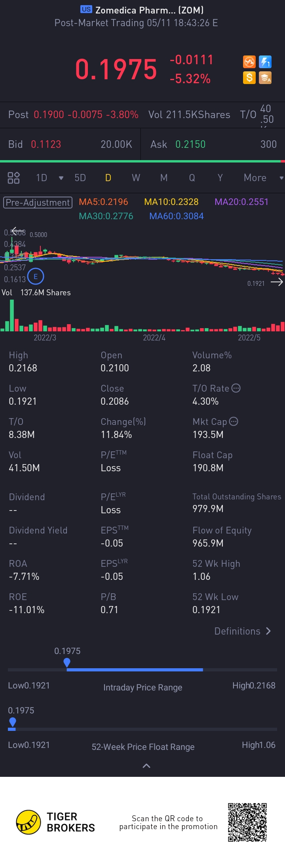285x868 pixels.
Task: Switch to the M monthly chart tab
Action: point(164,178)
